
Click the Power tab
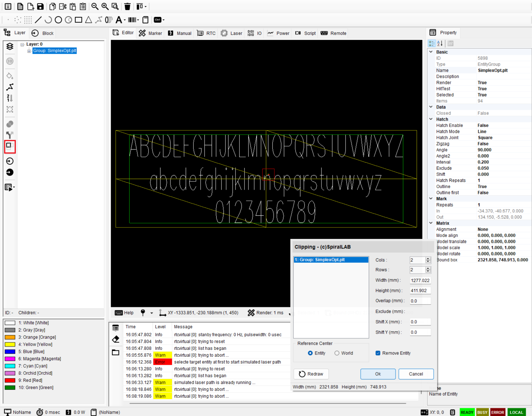[x=278, y=33]
